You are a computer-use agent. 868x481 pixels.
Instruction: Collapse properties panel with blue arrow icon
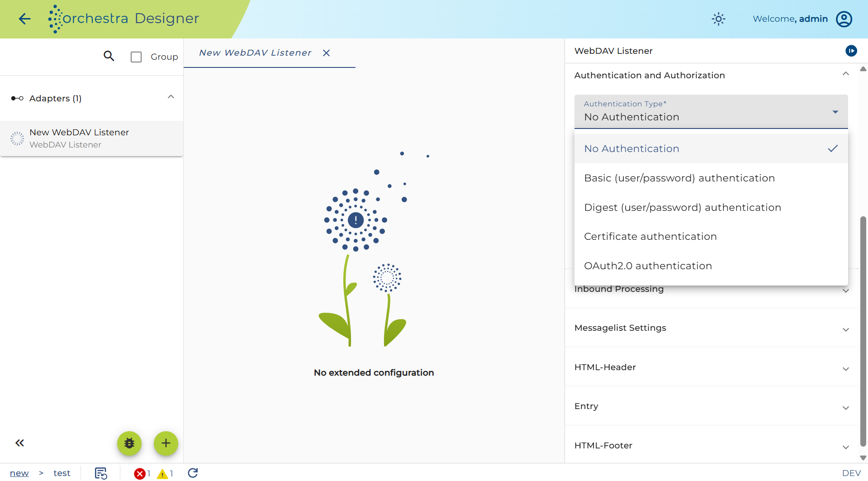click(851, 51)
